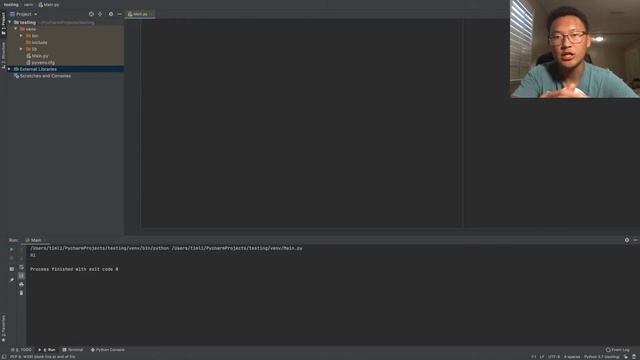The width and height of the screenshot is (640, 360).
Task: Open the Event Log
Action: pos(618,350)
